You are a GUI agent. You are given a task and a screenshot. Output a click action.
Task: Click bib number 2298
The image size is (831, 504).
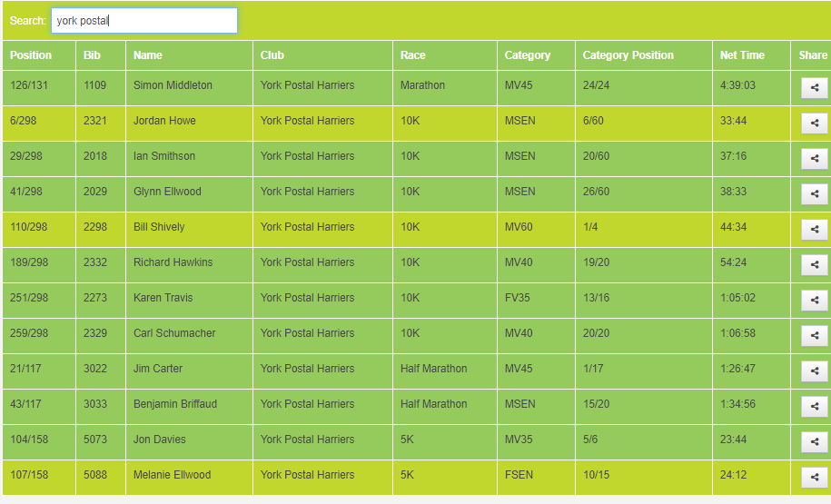click(x=94, y=227)
